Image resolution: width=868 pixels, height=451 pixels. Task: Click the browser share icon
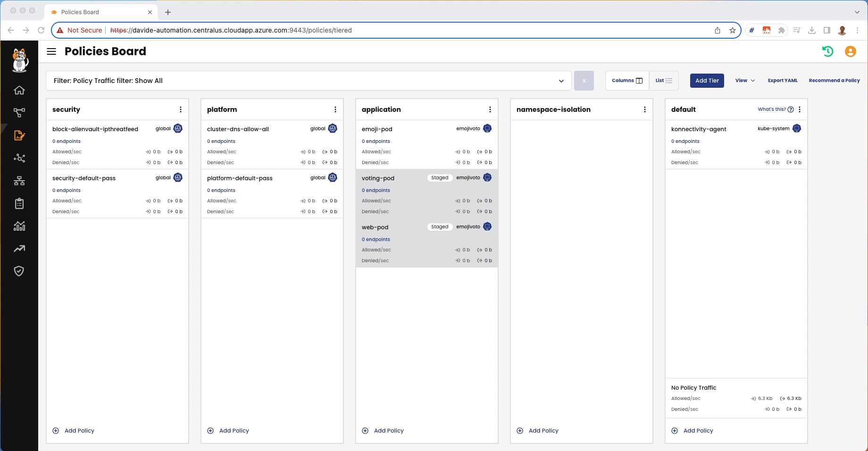[x=718, y=30]
